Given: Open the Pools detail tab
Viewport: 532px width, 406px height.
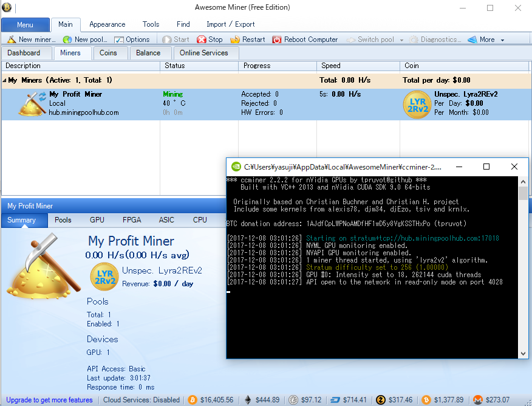Looking at the screenshot, I should coord(63,220).
